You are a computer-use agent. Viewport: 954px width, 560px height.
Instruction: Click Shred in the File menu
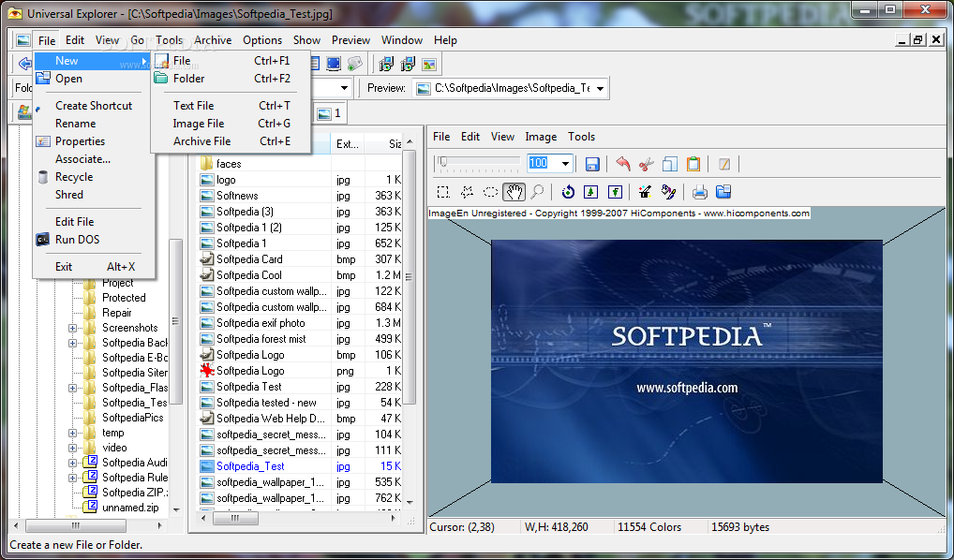(x=94, y=195)
